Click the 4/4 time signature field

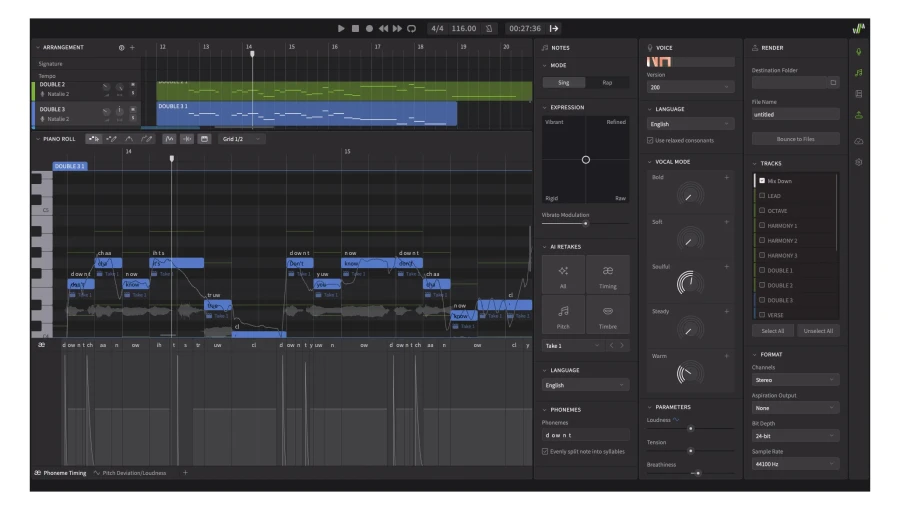[437, 28]
